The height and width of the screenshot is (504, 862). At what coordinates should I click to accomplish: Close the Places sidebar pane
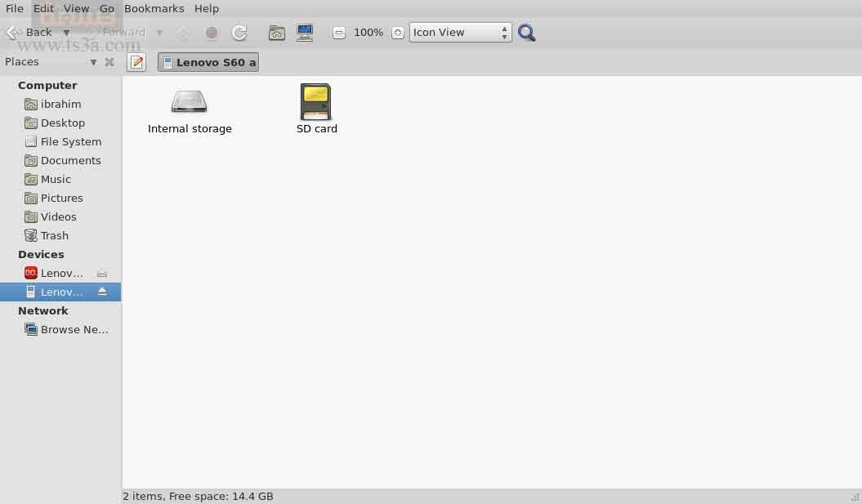coord(109,62)
